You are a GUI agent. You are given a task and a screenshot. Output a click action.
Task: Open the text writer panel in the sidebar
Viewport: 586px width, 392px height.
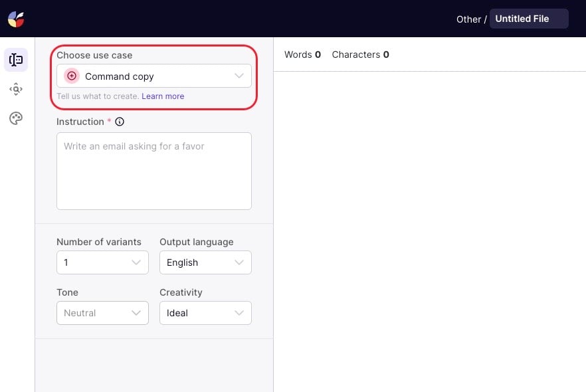click(16, 60)
